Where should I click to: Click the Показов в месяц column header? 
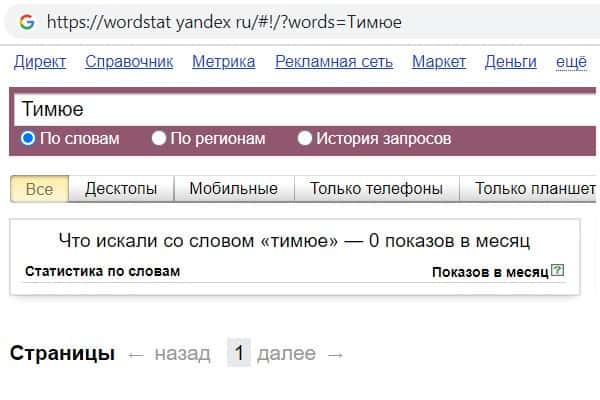coord(491,272)
